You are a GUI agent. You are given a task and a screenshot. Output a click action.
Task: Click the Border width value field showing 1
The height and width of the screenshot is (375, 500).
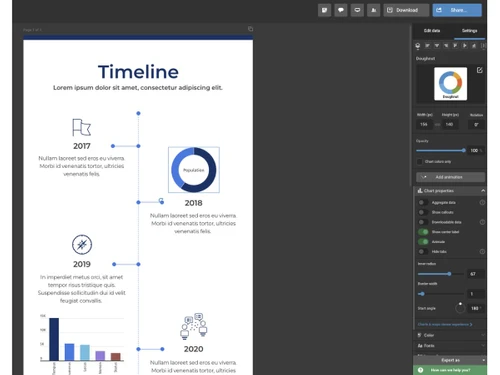(476, 294)
